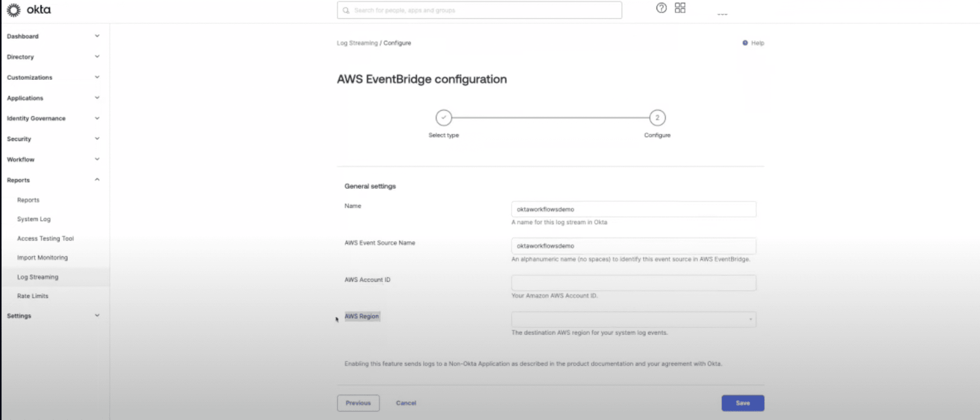The height and width of the screenshot is (420, 980).
Task: Click the AWS Account ID input field
Action: click(x=633, y=282)
